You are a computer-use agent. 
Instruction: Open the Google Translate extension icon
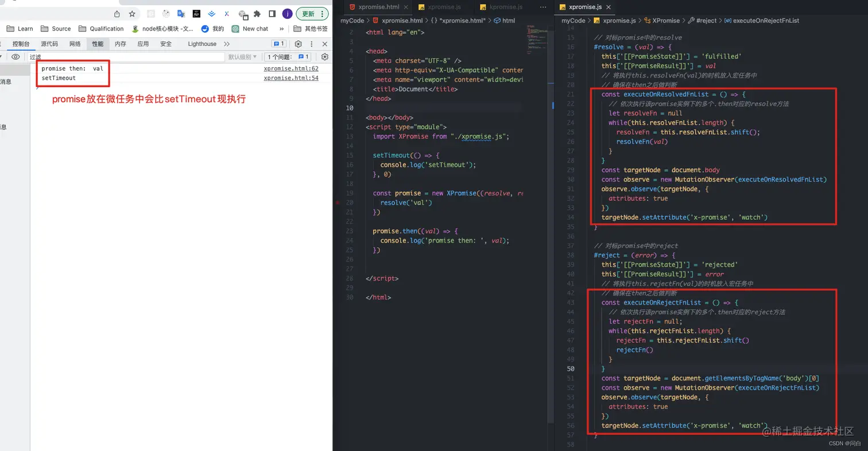[x=181, y=14]
